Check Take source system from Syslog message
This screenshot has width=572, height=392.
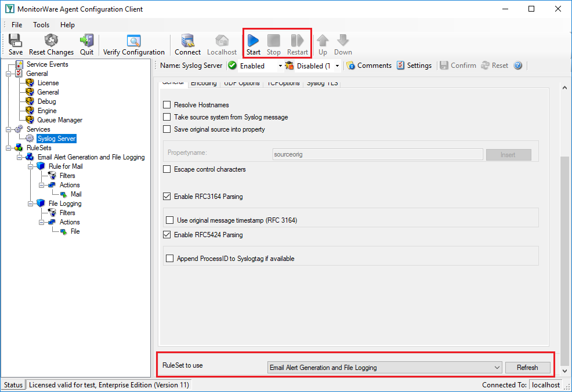[166, 117]
